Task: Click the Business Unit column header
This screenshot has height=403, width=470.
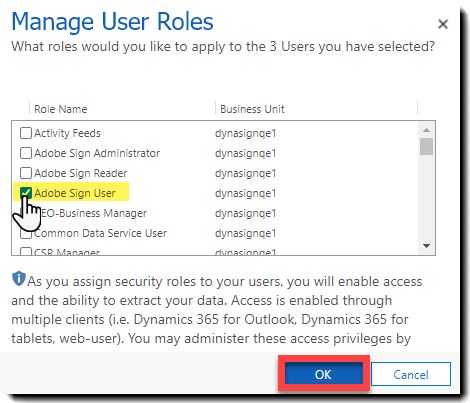Action: coord(252,109)
